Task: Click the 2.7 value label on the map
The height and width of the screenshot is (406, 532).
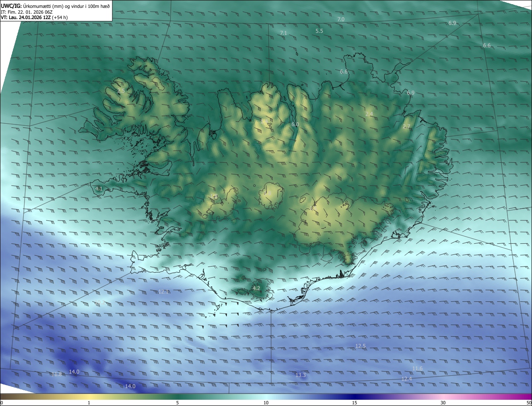Action: point(406,127)
